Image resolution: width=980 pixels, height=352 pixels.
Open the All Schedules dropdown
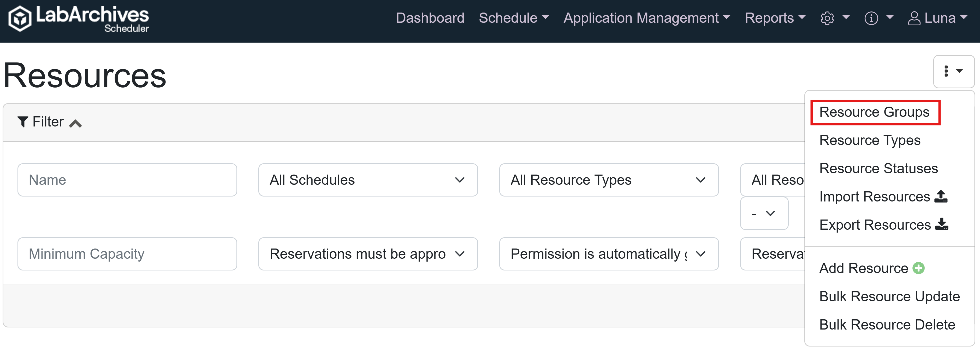click(367, 180)
